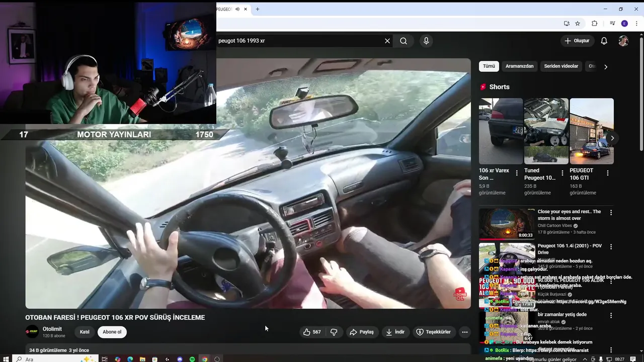Open the Otolimit channel name link
Screen dimensions: 644x362
52,329
